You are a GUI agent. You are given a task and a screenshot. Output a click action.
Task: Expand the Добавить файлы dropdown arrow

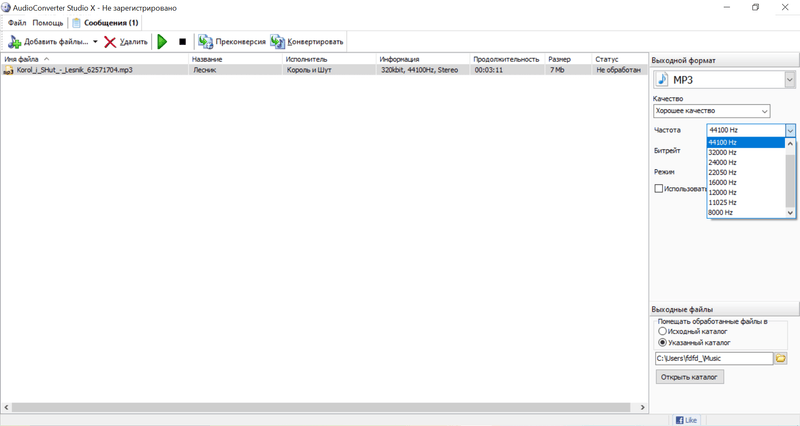click(95, 42)
